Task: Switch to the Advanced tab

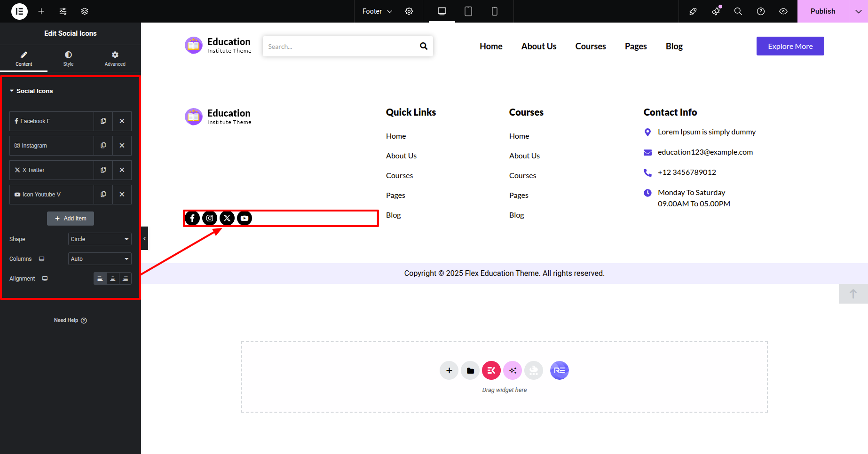Action: tap(115, 58)
